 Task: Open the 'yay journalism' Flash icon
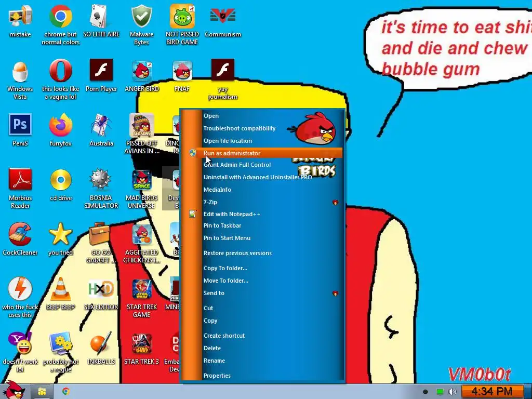pyautogui.click(x=222, y=70)
